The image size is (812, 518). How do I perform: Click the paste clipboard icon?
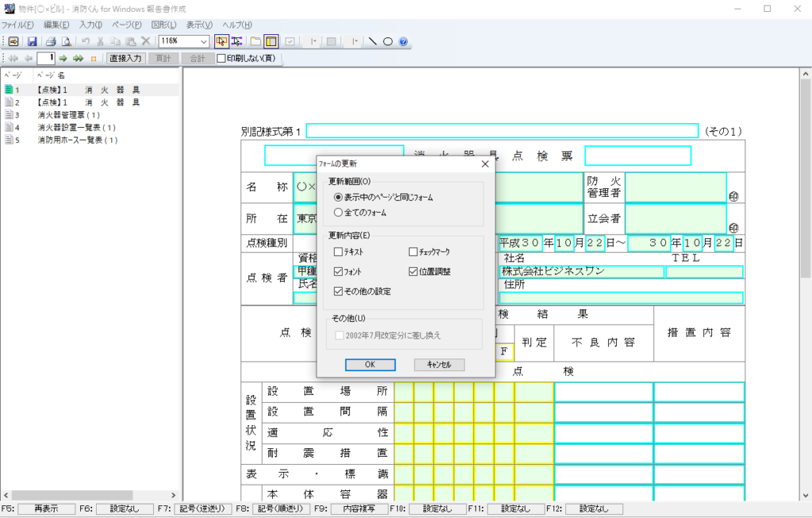(x=131, y=41)
